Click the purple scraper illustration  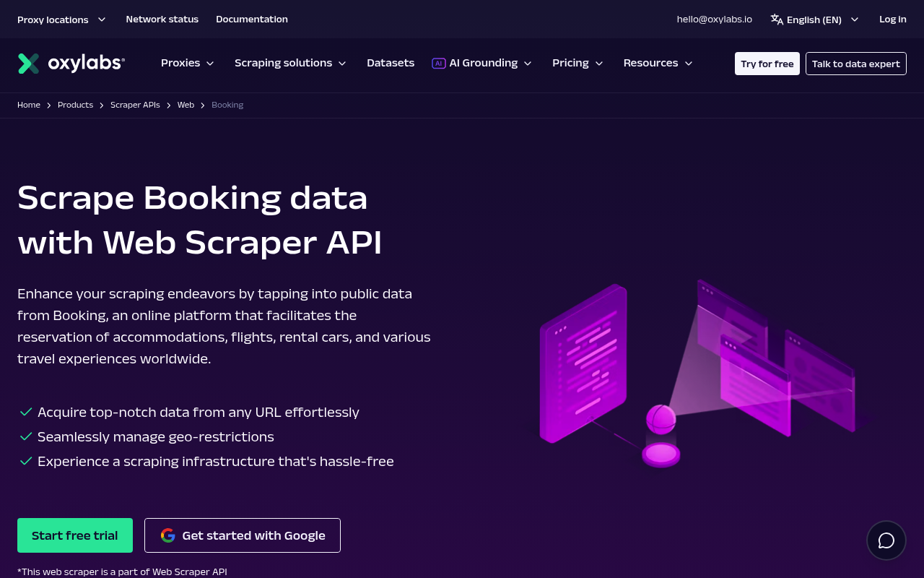(x=697, y=374)
